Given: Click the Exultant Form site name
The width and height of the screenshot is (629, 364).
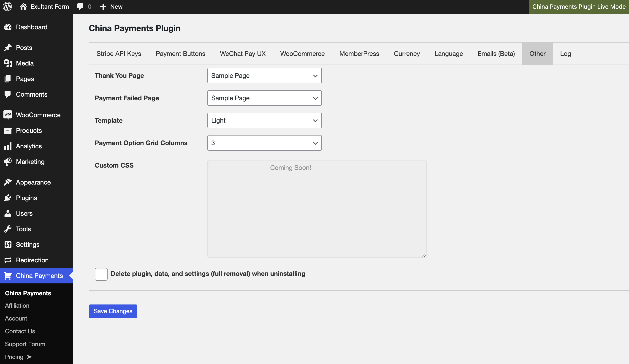Looking at the screenshot, I should (50, 6).
